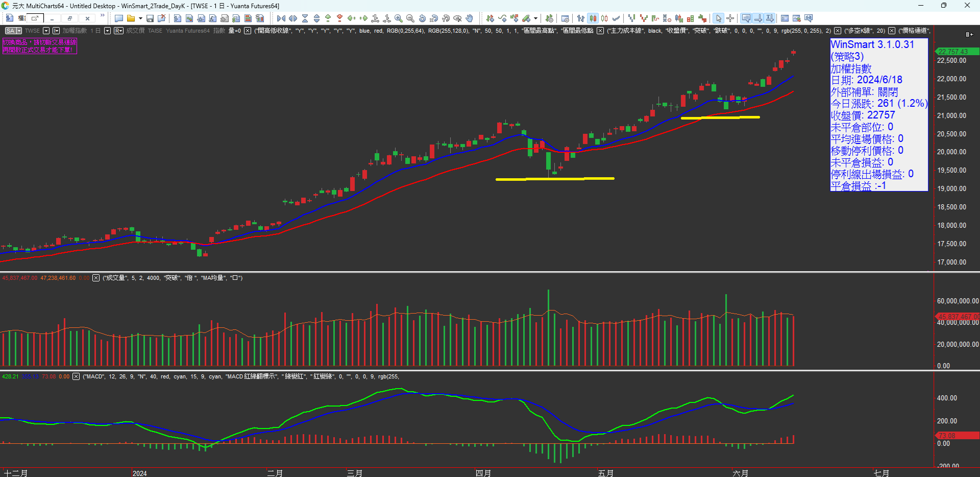This screenshot has height=477, width=980.
Task: Toggle the hint window speech bubble icon
Action: 746,18
